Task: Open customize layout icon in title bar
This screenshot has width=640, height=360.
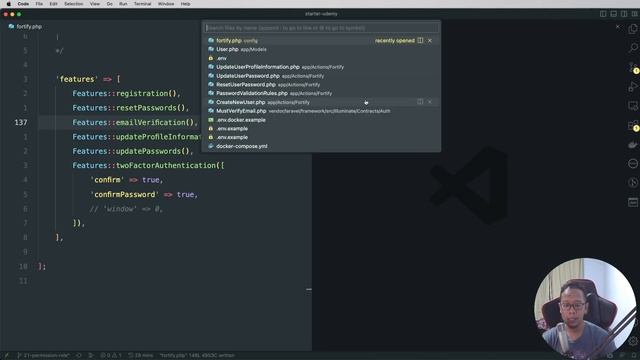Action: point(635,14)
